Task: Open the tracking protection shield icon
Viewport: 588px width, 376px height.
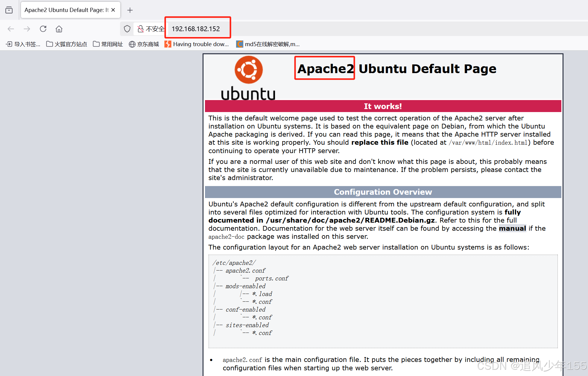Action: click(127, 29)
